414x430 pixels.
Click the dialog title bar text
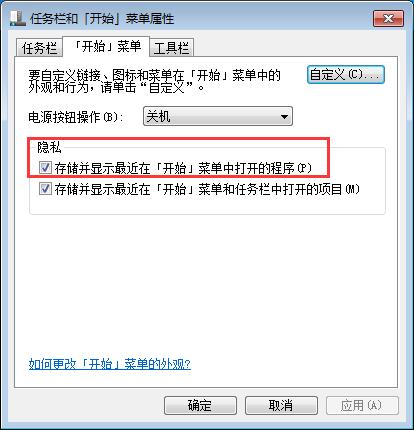coord(102,18)
